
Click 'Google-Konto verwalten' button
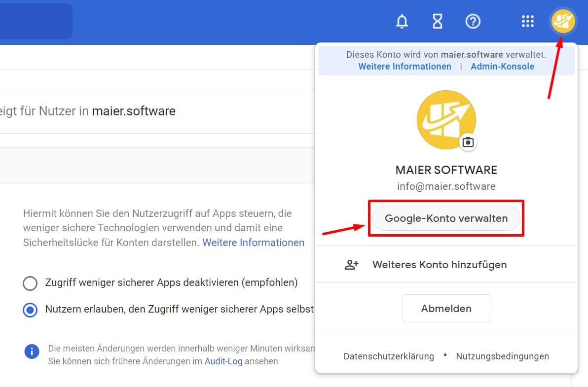(446, 218)
